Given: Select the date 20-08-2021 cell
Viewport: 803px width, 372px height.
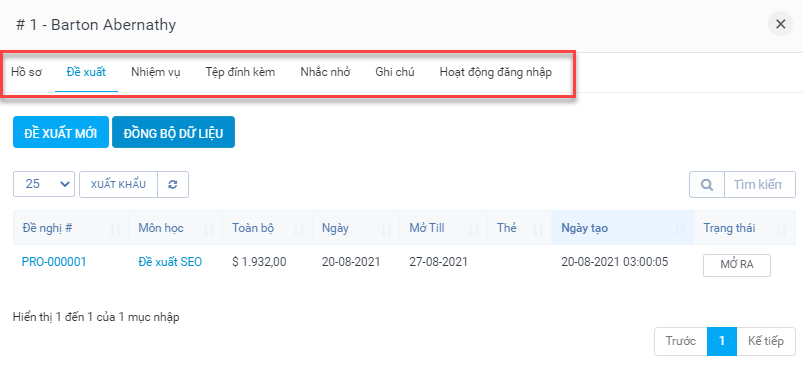Looking at the screenshot, I should 351,262.
